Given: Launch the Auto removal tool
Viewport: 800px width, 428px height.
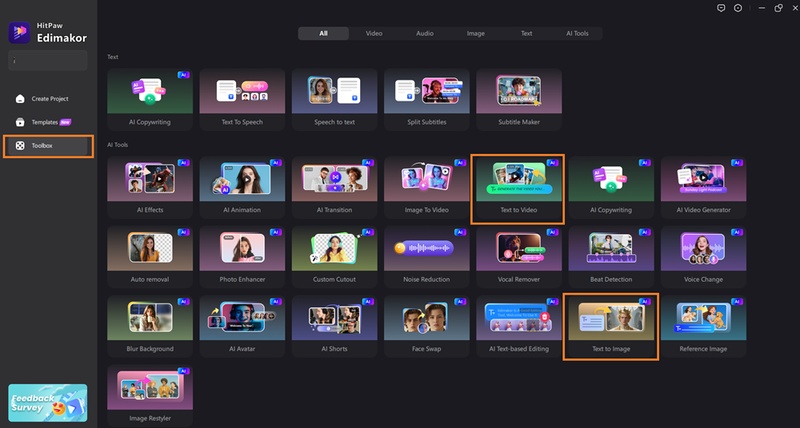Looking at the screenshot, I should coord(149,257).
